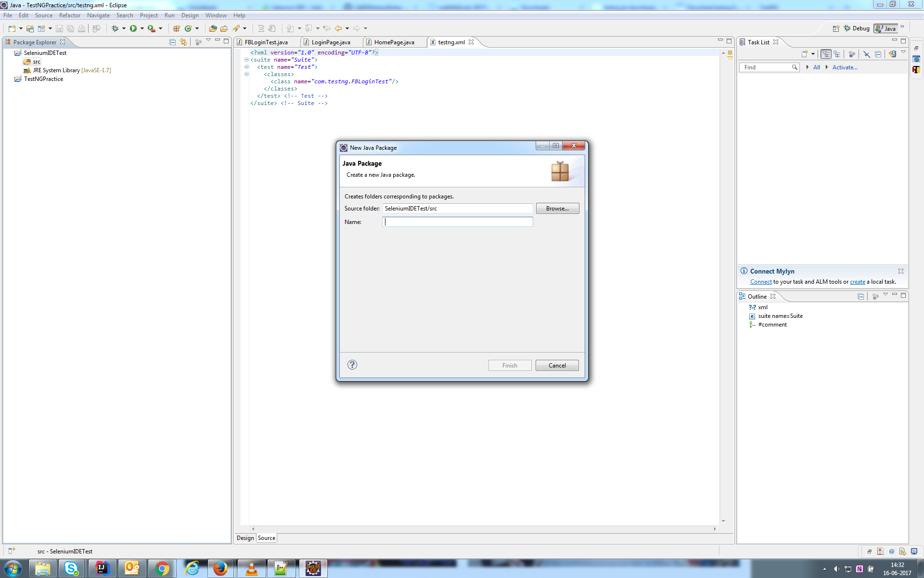This screenshot has height=578, width=924.
Task: Click the package Name input field
Action: 457,222
